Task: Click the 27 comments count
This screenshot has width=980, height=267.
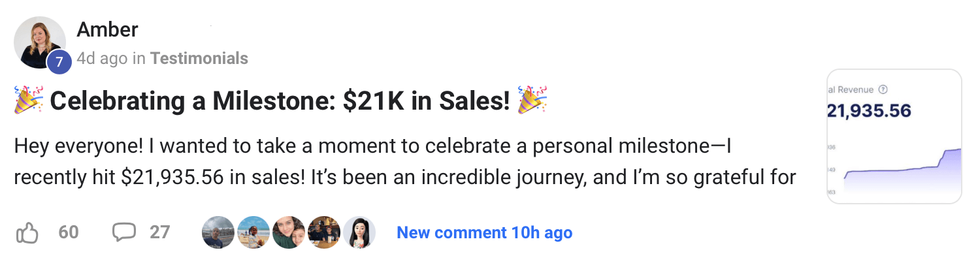Action: 159,232
